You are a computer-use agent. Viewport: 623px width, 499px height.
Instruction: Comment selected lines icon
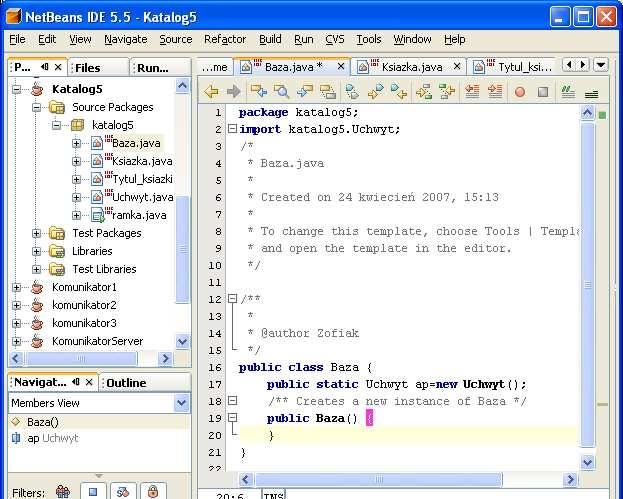[x=568, y=92]
